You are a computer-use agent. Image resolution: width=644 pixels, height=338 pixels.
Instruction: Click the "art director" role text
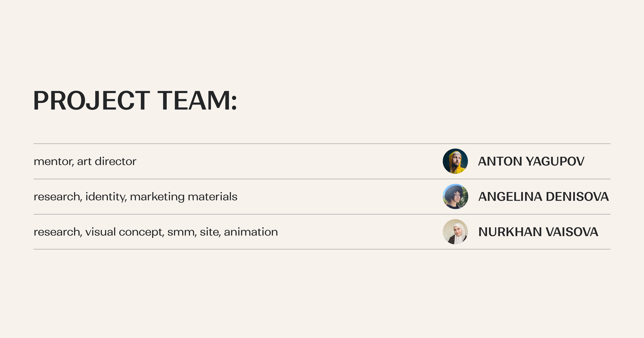click(x=107, y=161)
